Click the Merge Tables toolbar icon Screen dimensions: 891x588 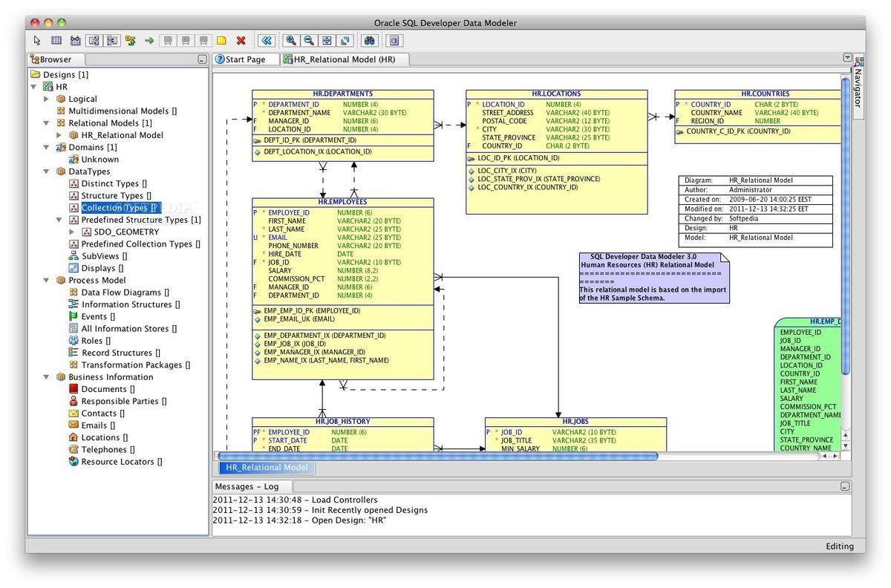click(112, 41)
